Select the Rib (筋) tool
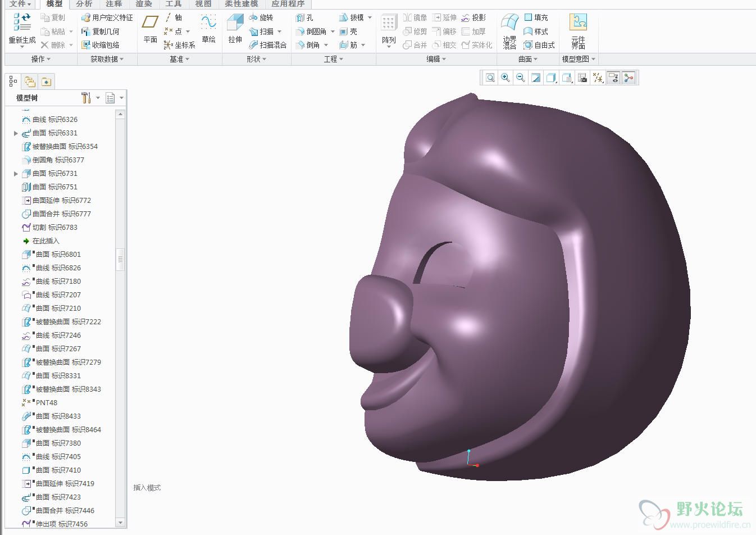The image size is (756, 535). (x=348, y=45)
